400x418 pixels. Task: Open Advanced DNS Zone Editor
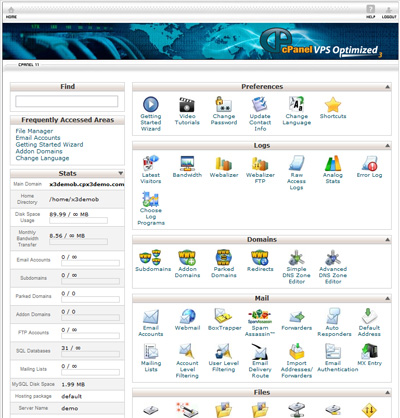pyautogui.click(x=333, y=257)
